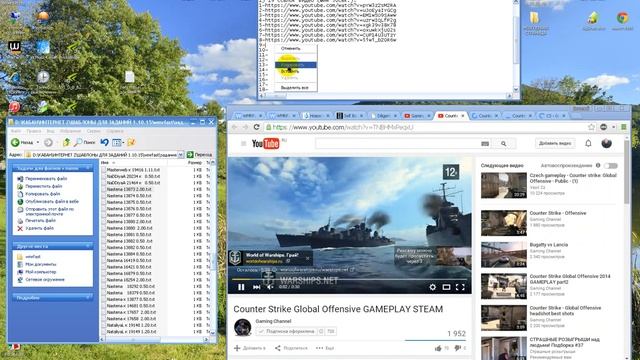
Task: Bookmark page with star icon
Action: [x=591, y=127]
